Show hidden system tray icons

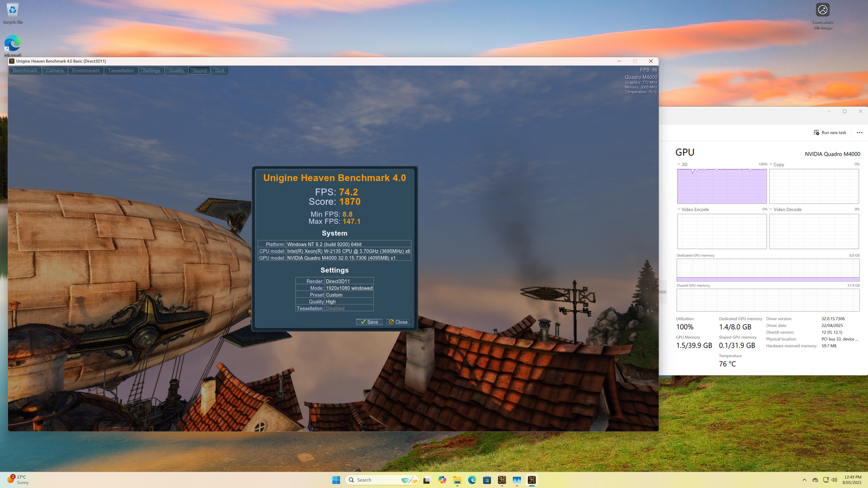click(804, 480)
